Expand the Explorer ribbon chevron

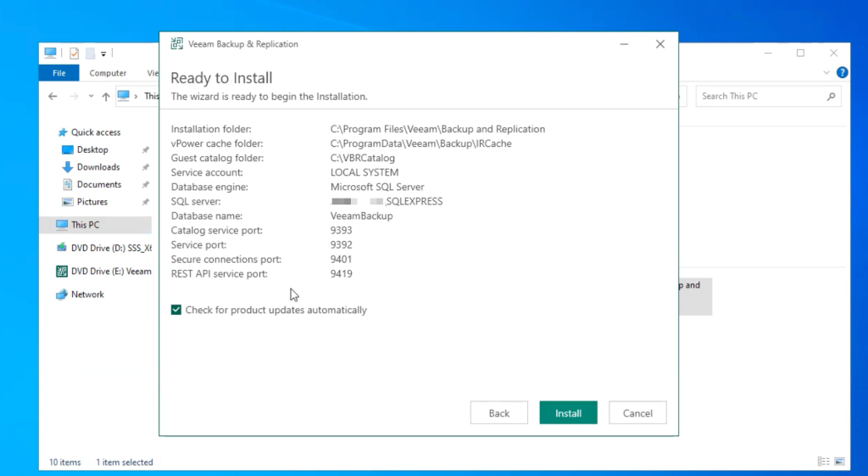tap(826, 72)
